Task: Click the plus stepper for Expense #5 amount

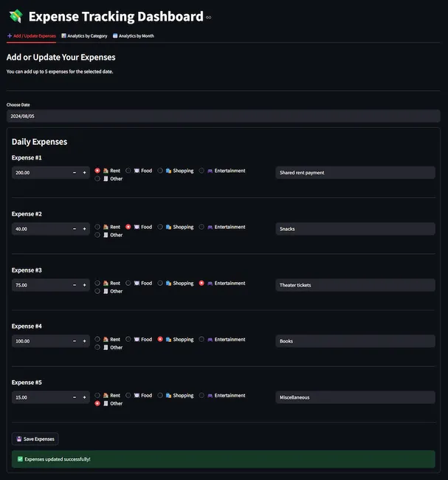Action: (x=84, y=397)
